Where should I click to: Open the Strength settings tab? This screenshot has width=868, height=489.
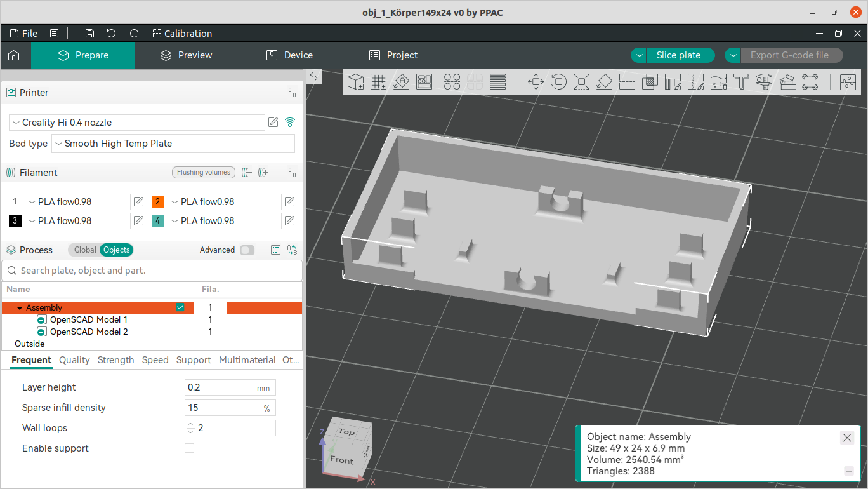click(115, 360)
